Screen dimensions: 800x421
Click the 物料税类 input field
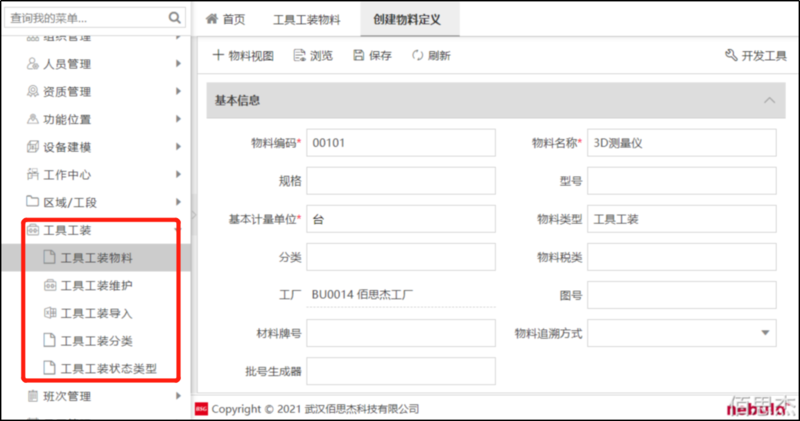pos(682,257)
